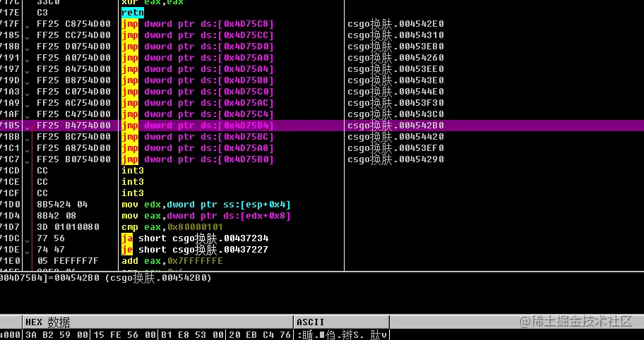The image size is (644, 340).
Task: Click hex bytes 74 47
Action: (x=51, y=250)
